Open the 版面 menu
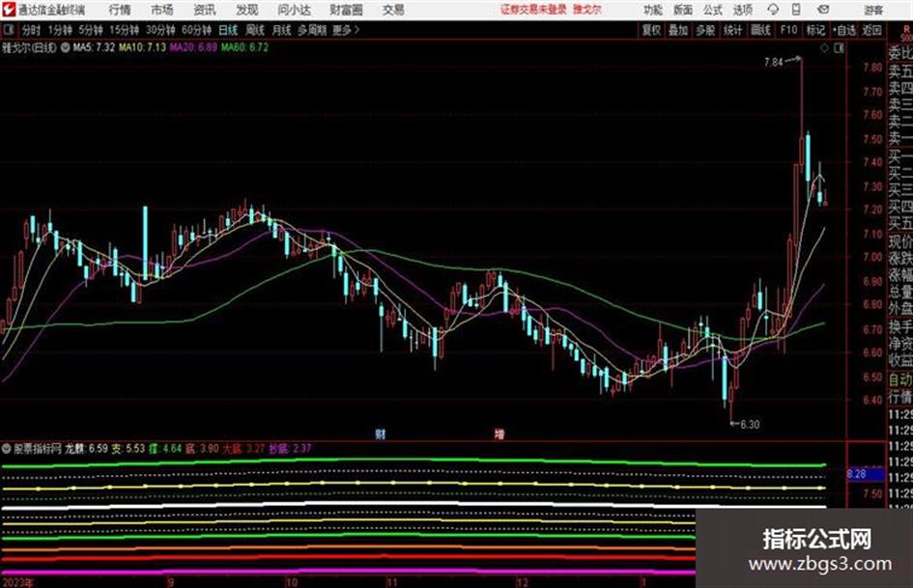913x588 pixels. pyautogui.click(x=682, y=10)
